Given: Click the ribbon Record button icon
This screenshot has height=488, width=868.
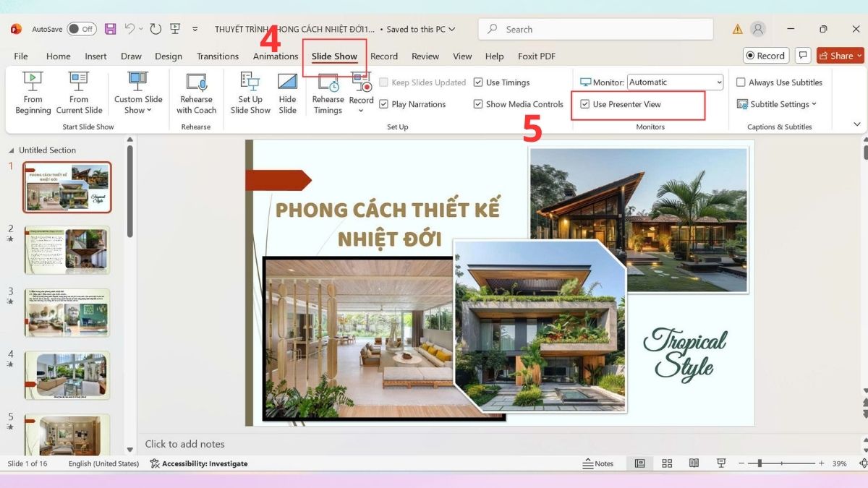Looking at the screenshot, I should click(361, 82).
